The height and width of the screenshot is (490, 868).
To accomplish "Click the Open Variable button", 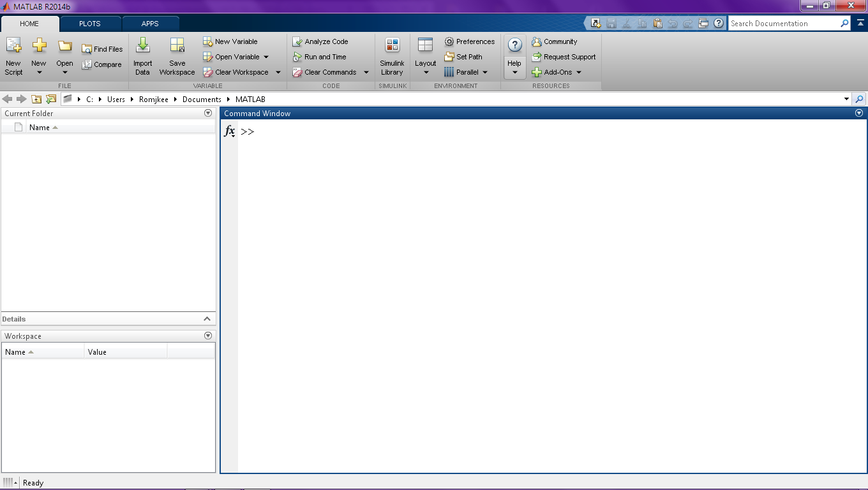I will tap(231, 57).
